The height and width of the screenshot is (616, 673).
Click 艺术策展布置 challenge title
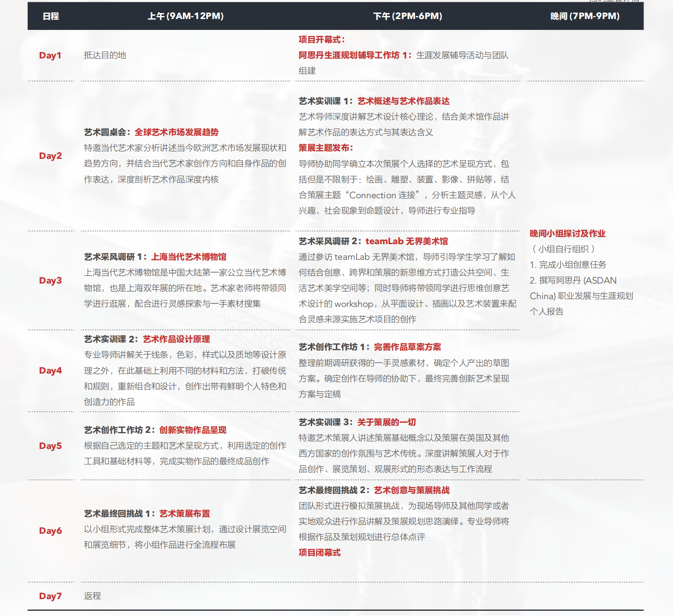(185, 514)
